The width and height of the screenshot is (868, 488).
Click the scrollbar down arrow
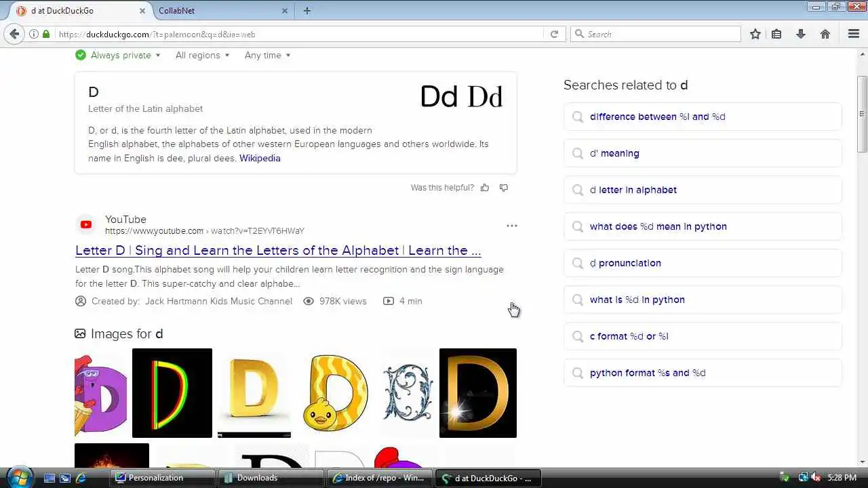click(x=862, y=462)
